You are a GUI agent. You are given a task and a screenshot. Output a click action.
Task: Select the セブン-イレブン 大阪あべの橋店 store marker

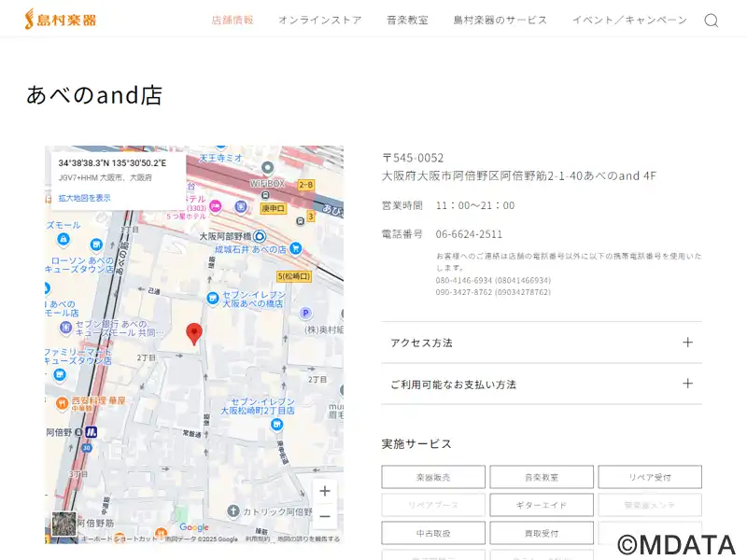pos(213,299)
